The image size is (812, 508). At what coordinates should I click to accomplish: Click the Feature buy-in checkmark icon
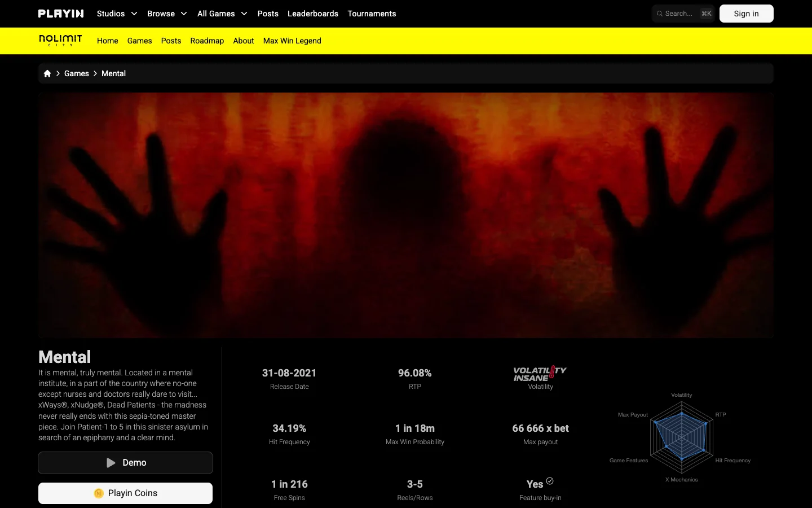click(x=550, y=481)
